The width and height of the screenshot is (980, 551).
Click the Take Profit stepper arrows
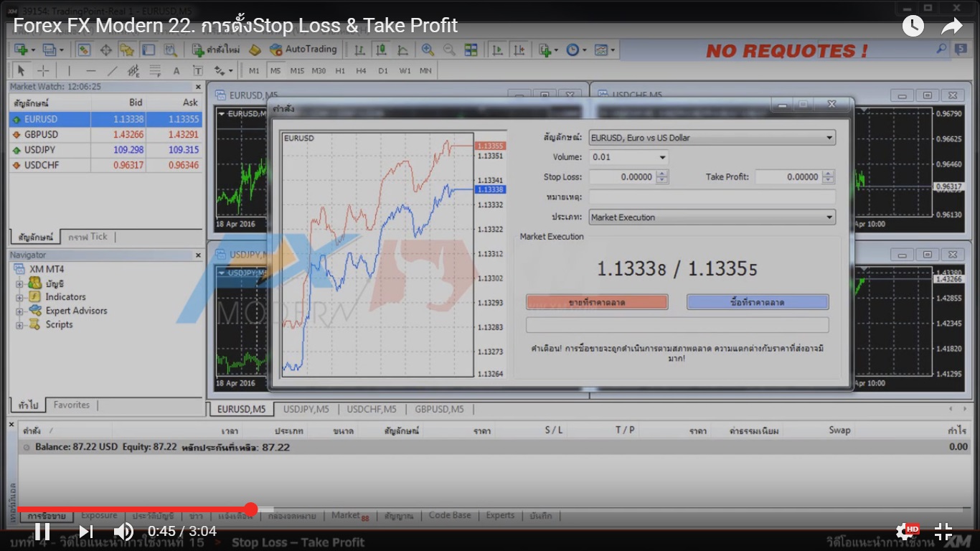coord(829,176)
